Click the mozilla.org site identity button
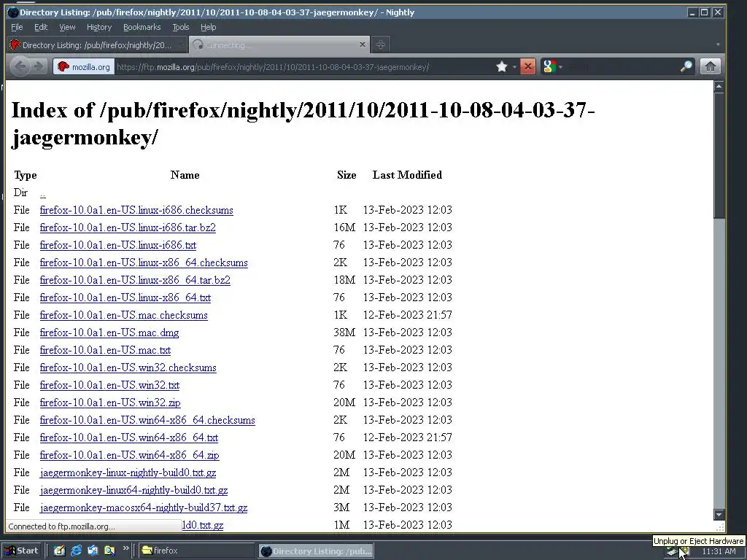 point(83,66)
